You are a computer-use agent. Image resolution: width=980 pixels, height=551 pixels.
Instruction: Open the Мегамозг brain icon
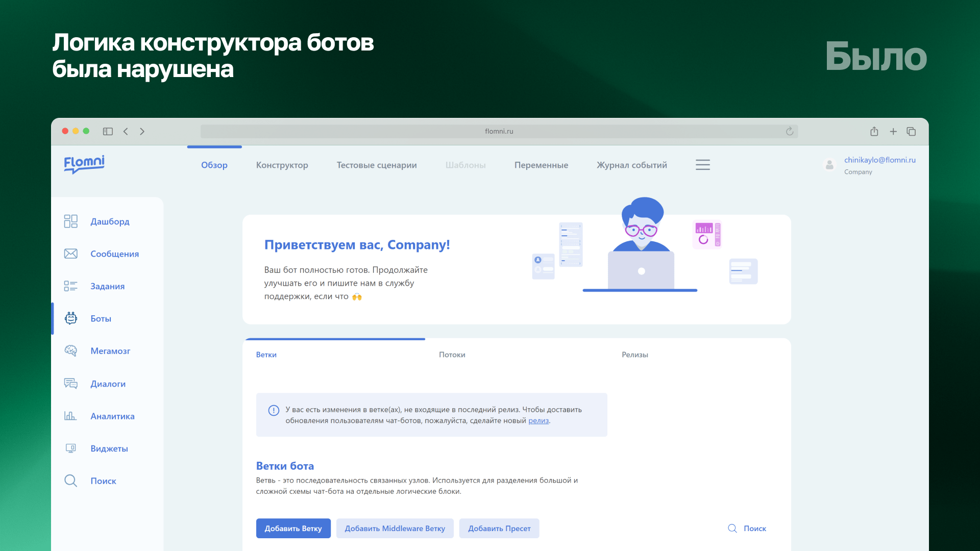coord(70,350)
